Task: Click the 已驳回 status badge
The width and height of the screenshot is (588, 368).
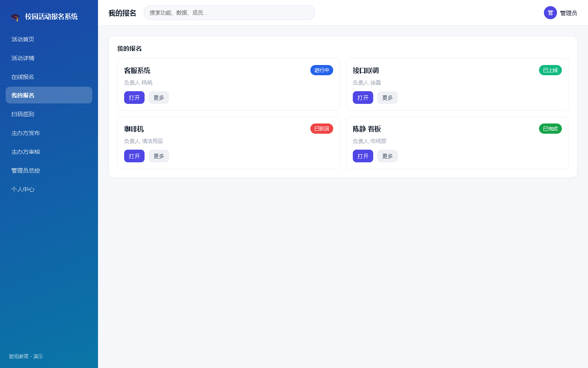Action: point(322,129)
